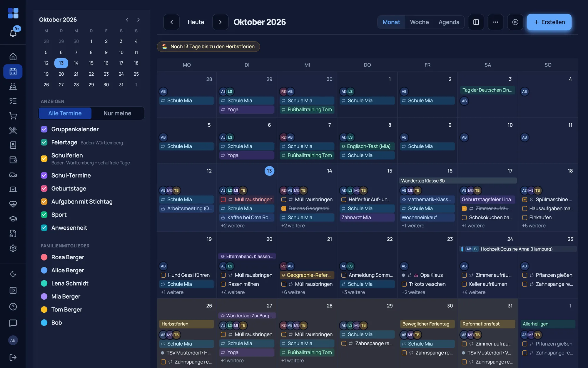Click the Erstellen button
Viewport: 588px width, 368px height.
pos(549,22)
